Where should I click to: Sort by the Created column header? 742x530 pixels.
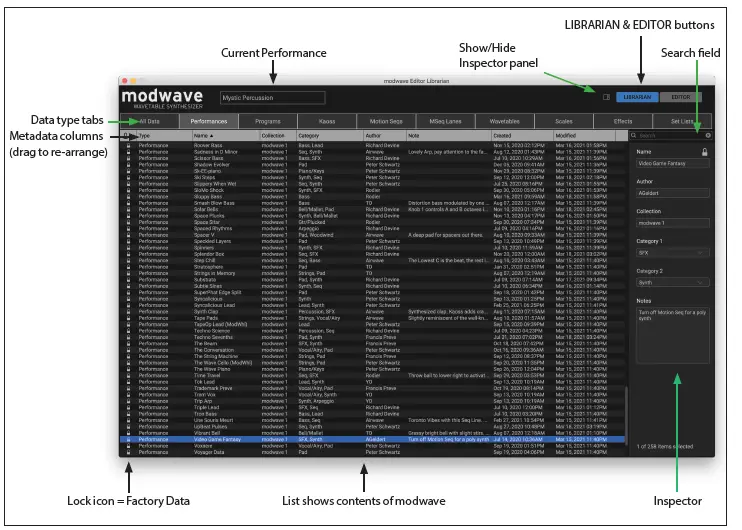coord(522,136)
